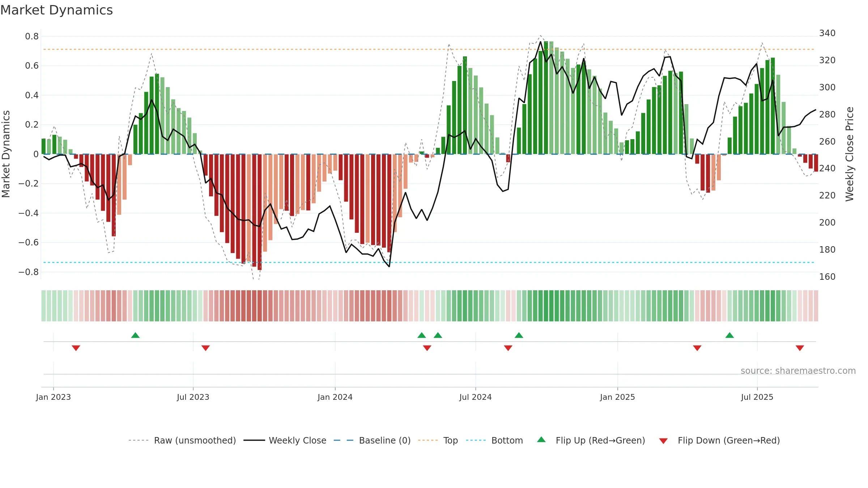Click the green Flip Up triangle icon in legend
Viewport: 868px width, 488px height.
[x=541, y=440]
